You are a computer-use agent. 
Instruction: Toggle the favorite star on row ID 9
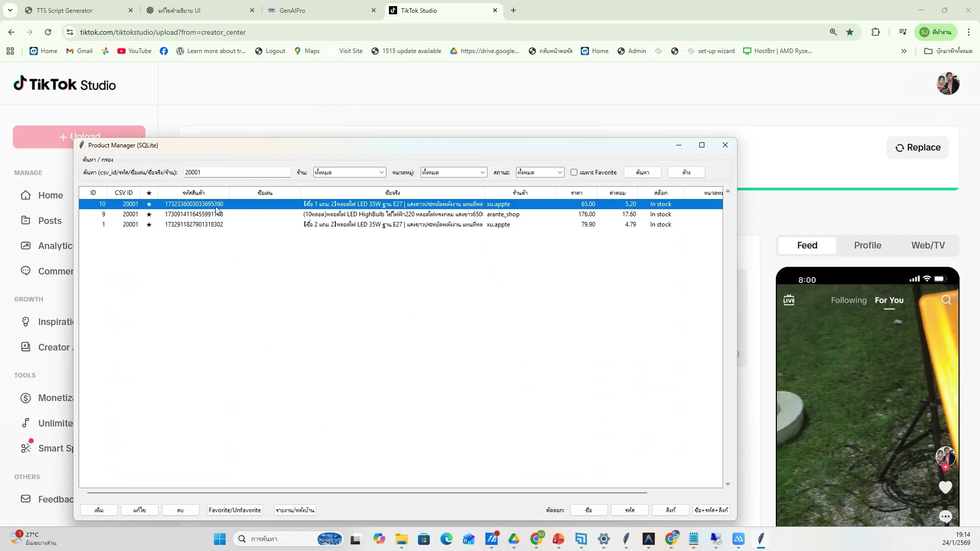(149, 214)
